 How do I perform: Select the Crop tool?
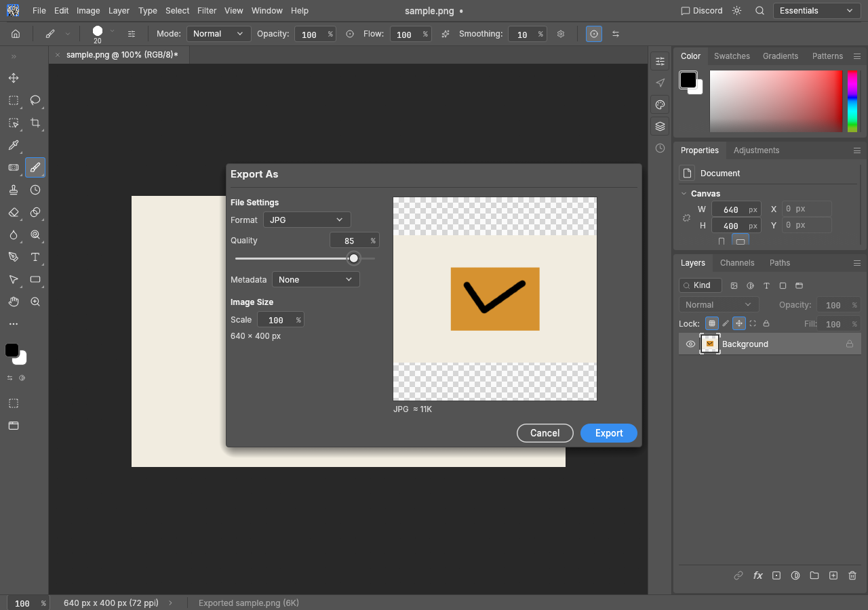coord(35,123)
